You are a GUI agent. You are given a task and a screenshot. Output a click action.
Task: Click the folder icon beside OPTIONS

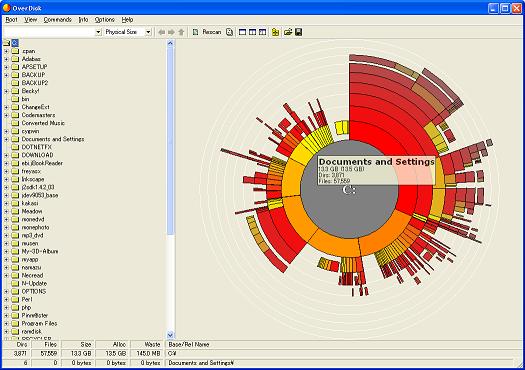[15, 291]
